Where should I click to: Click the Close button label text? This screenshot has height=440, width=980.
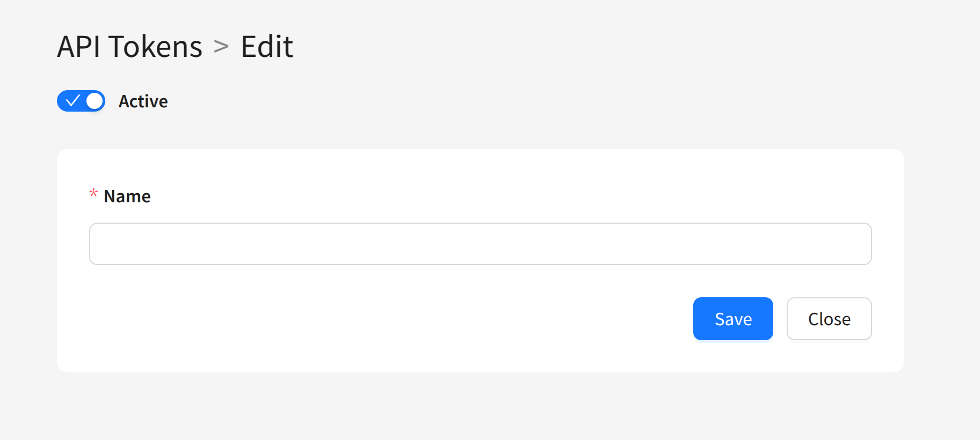pos(829,319)
